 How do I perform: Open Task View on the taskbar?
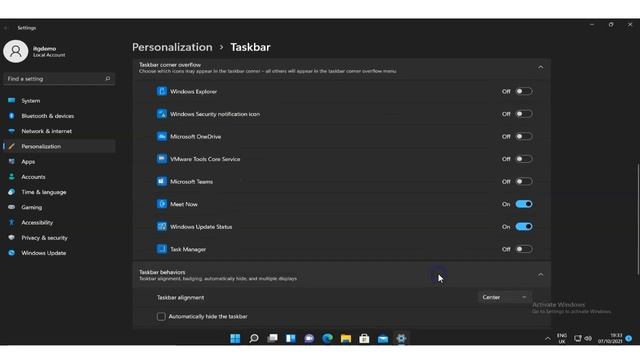click(272, 338)
